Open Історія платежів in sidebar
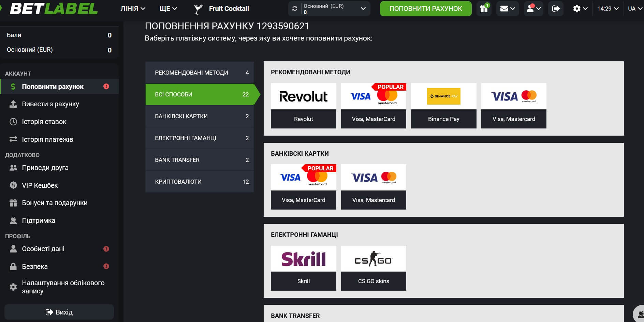This screenshot has height=322, width=644. pyautogui.click(x=59, y=139)
